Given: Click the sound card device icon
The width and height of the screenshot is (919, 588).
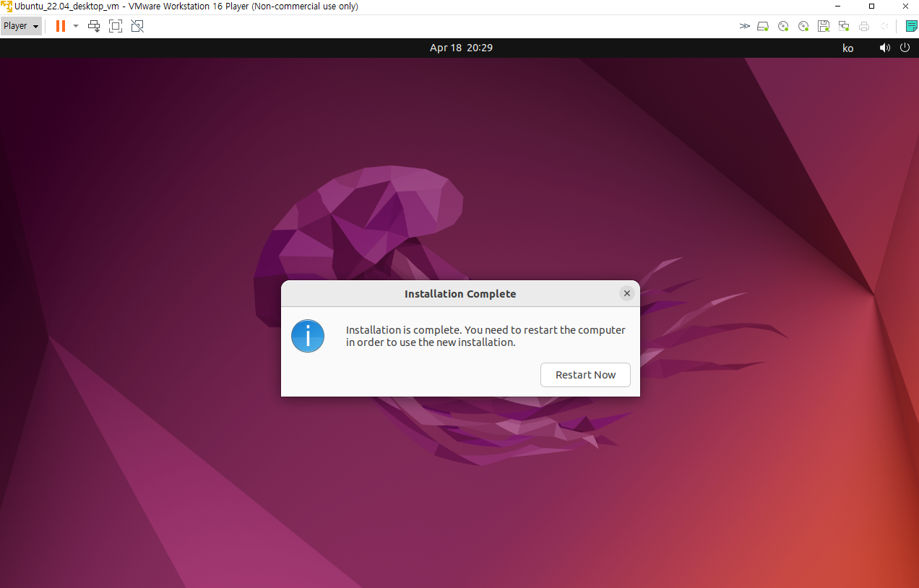Looking at the screenshot, I should [x=884, y=27].
